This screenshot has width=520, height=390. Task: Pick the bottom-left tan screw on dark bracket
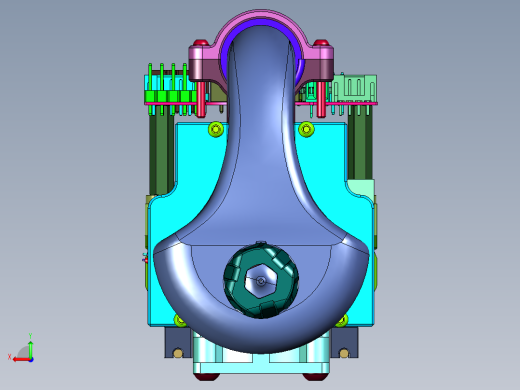click(178, 353)
